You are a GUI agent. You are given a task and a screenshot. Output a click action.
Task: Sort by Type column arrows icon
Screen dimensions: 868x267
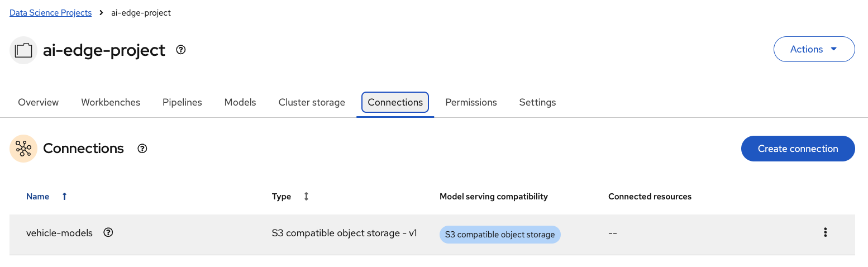pos(306,197)
